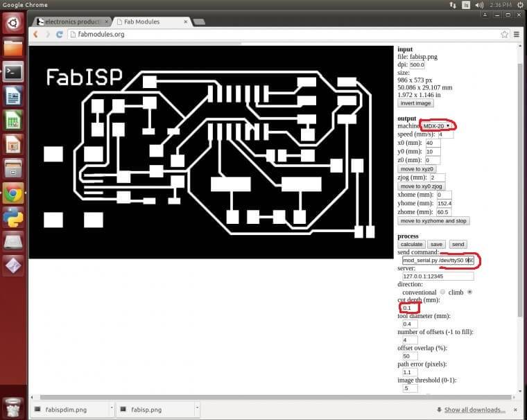527x420 pixels.
Task: Launch the Python dock icon
Action: click(13, 217)
